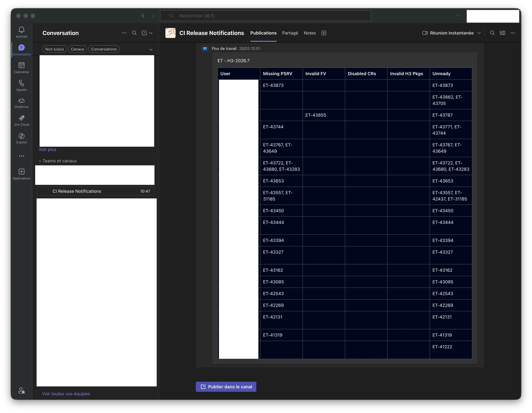Screen dimensions: 532x413
Task: Open the Activité notifications bell
Action: coord(21,32)
